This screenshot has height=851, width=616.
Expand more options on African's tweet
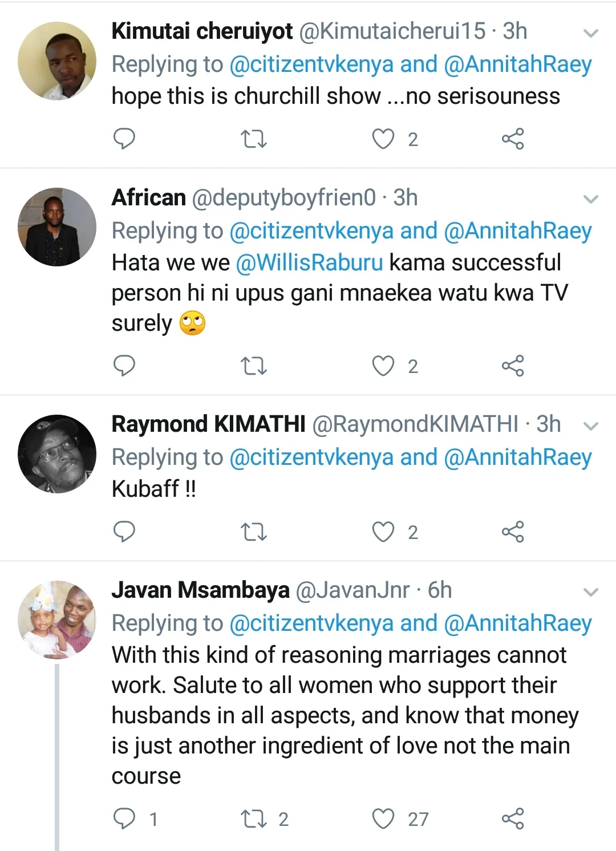click(591, 199)
